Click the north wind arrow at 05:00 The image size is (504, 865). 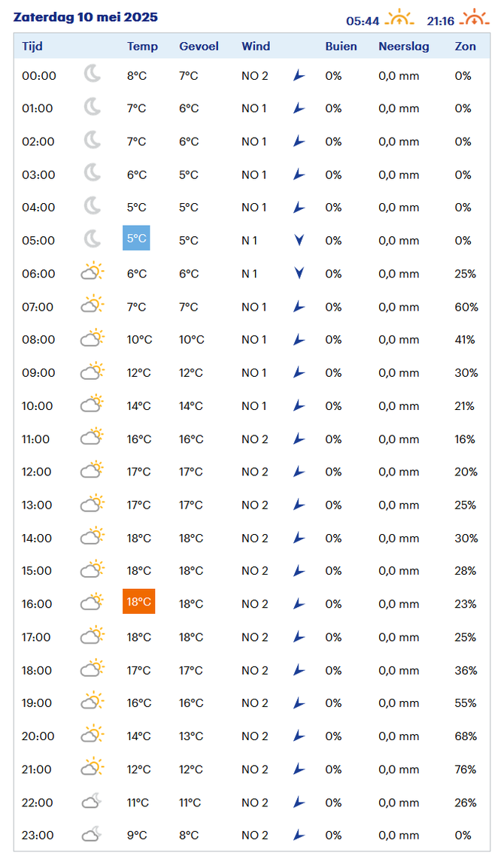coord(299,240)
